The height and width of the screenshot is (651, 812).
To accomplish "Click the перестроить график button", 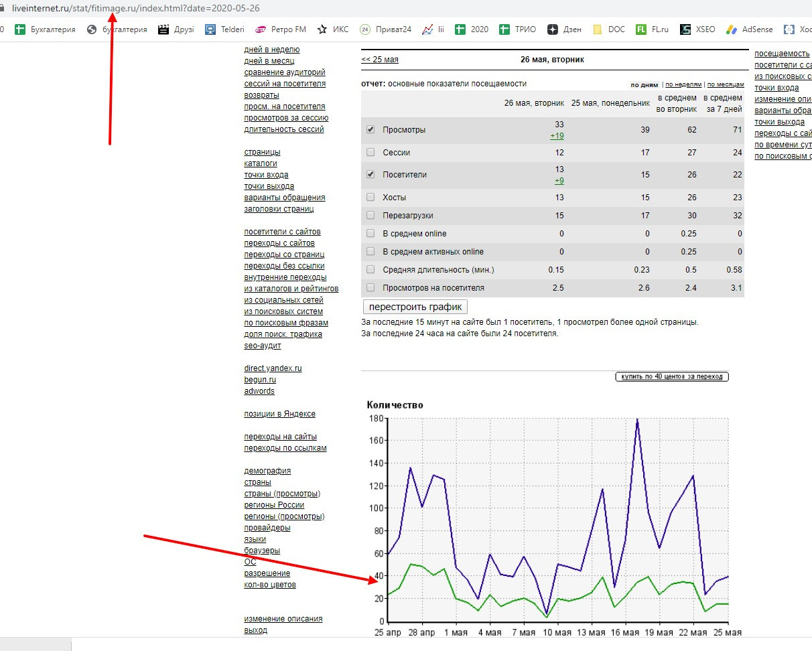I will 415,307.
